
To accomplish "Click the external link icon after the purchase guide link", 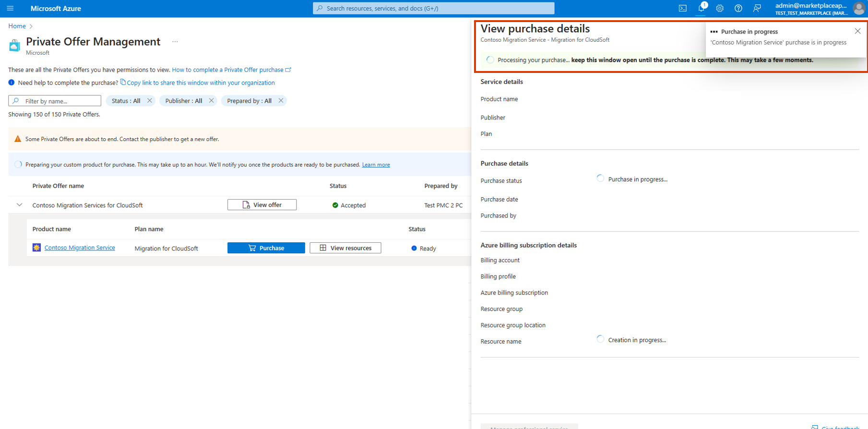I will click(x=288, y=70).
